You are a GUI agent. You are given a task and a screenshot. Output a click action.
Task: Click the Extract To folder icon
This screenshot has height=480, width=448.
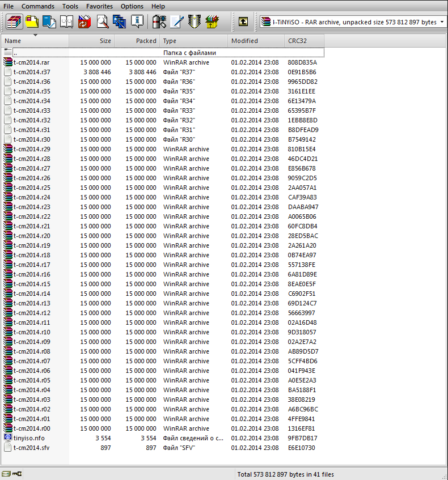point(32,22)
